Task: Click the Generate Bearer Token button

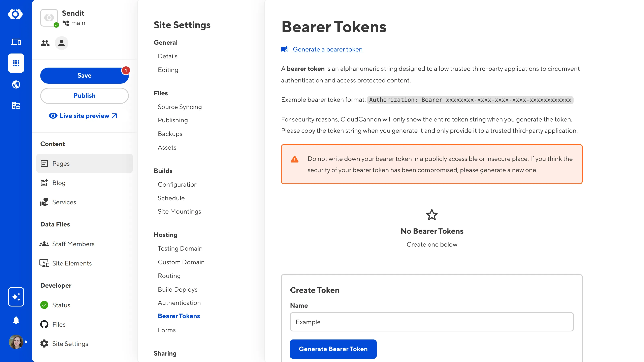Action: [x=333, y=349]
